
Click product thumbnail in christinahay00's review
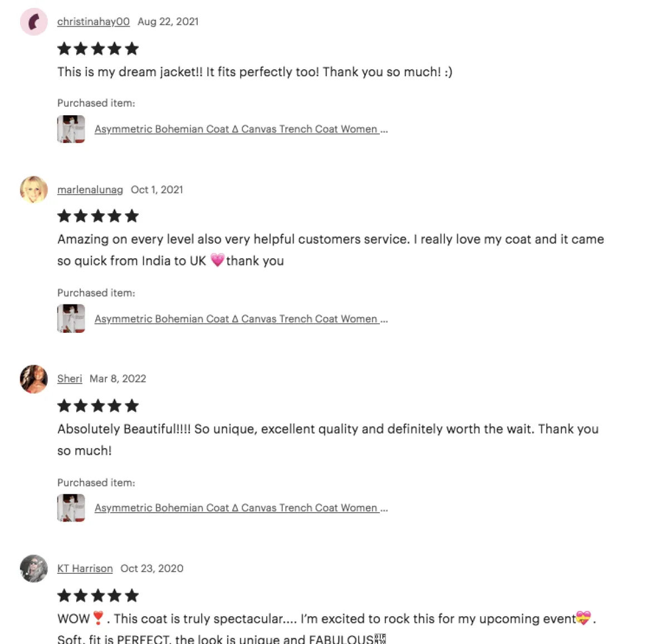tap(71, 129)
